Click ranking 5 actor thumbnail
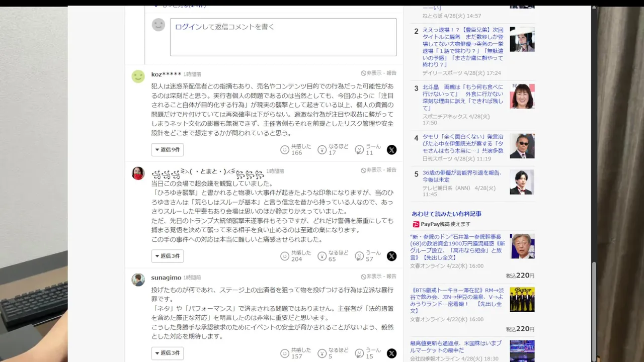The height and width of the screenshot is (362, 644). pos(522,182)
